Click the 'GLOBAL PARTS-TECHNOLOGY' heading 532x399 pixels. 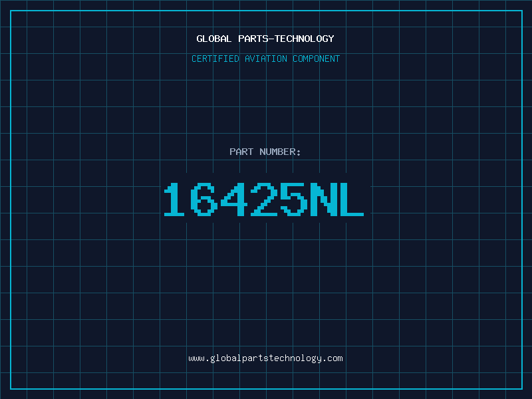265,39
